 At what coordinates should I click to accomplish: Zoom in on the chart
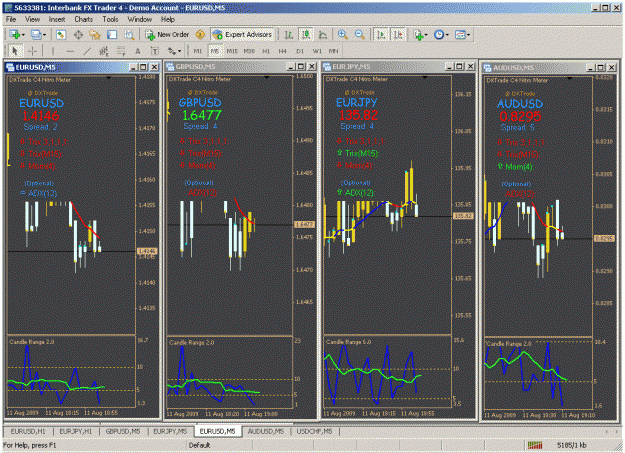point(342,35)
